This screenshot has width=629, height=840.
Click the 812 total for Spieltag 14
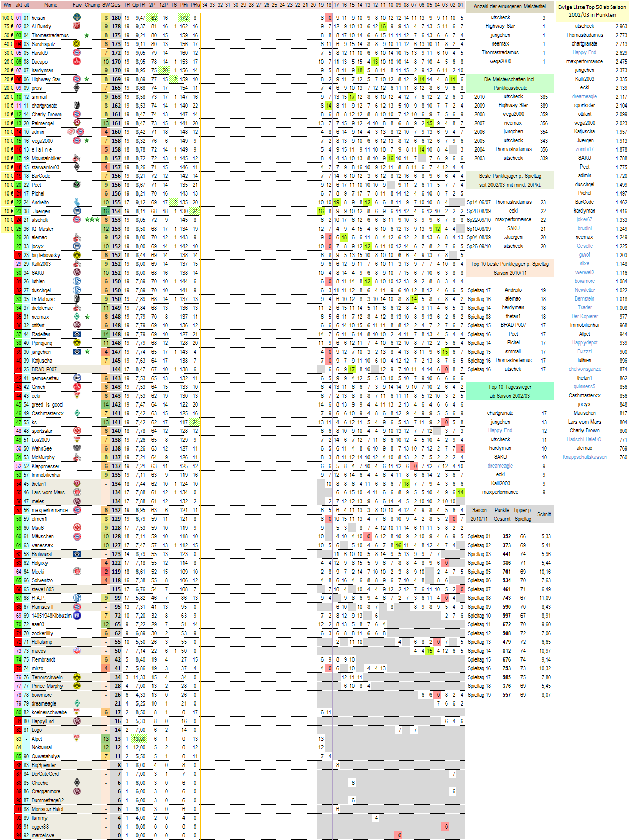coord(507,651)
